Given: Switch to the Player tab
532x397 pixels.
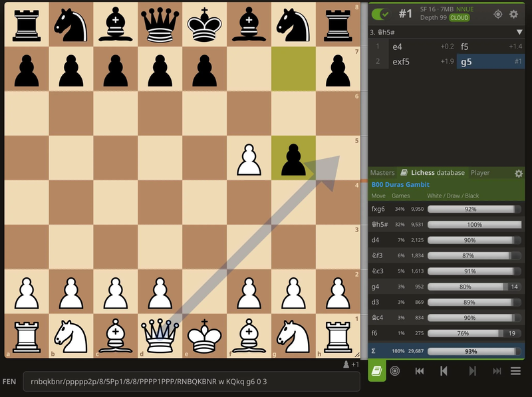Looking at the screenshot, I should (480, 173).
